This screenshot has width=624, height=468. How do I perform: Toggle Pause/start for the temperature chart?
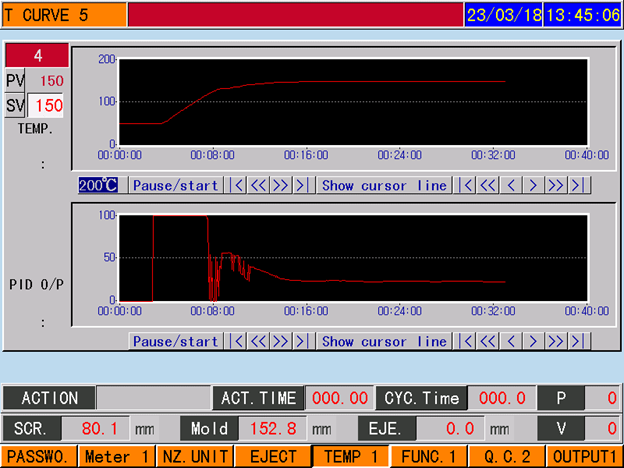[176, 185]
